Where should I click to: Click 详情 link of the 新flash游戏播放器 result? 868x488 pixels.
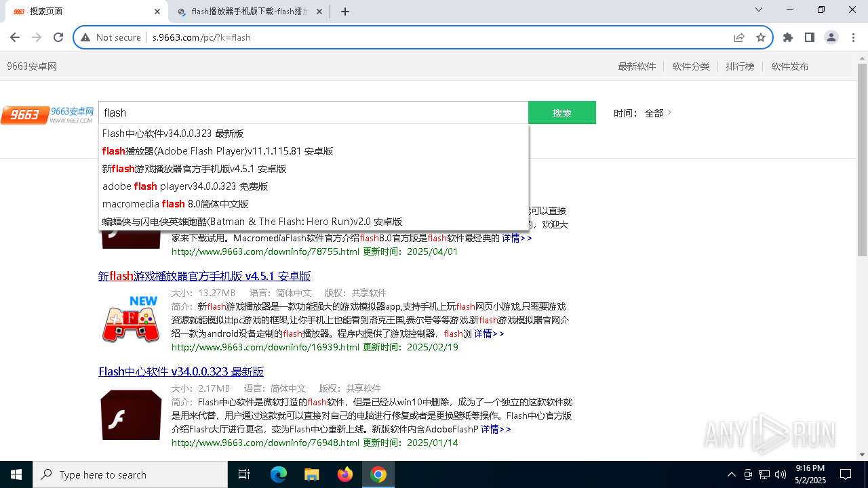coord(489,333)
